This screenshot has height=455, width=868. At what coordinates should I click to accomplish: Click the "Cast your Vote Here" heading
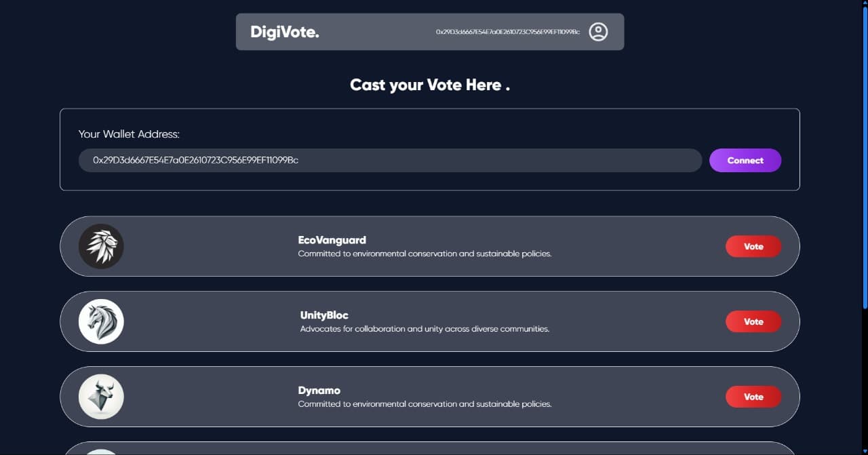pyautogui.click(x=429, y=85)
